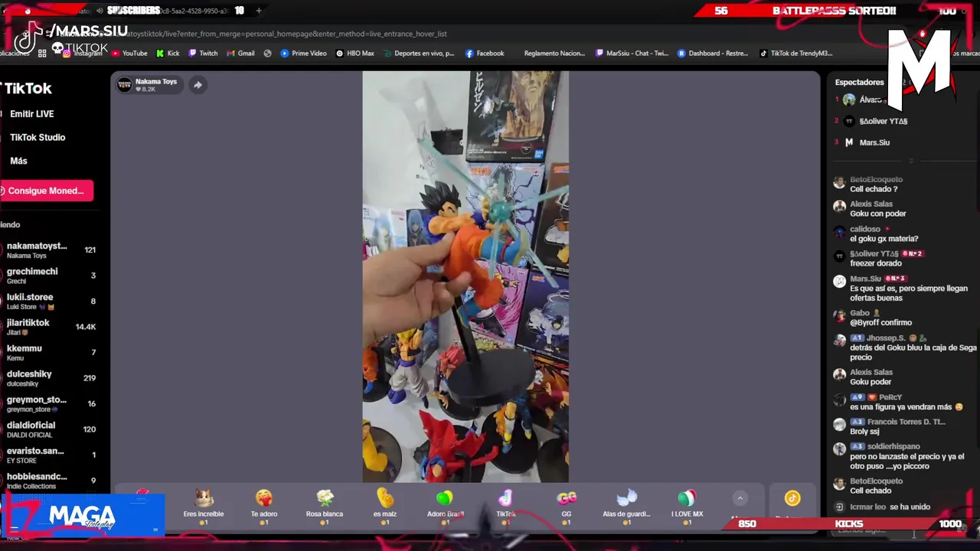Image resolution: width=980 pixels, height=551 pixels.
Task: Select Más in sidebar
Action: 18,161
